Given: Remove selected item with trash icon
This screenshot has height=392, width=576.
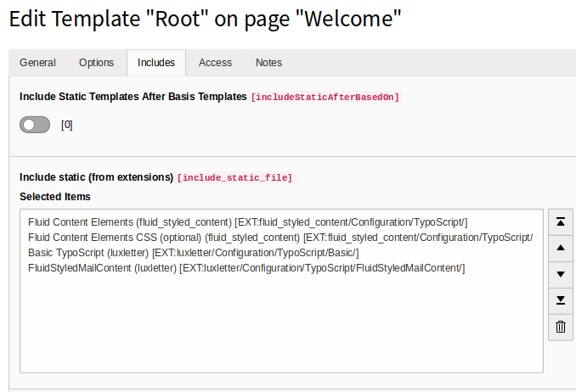Looking at the screenshot, I should 561,327.
